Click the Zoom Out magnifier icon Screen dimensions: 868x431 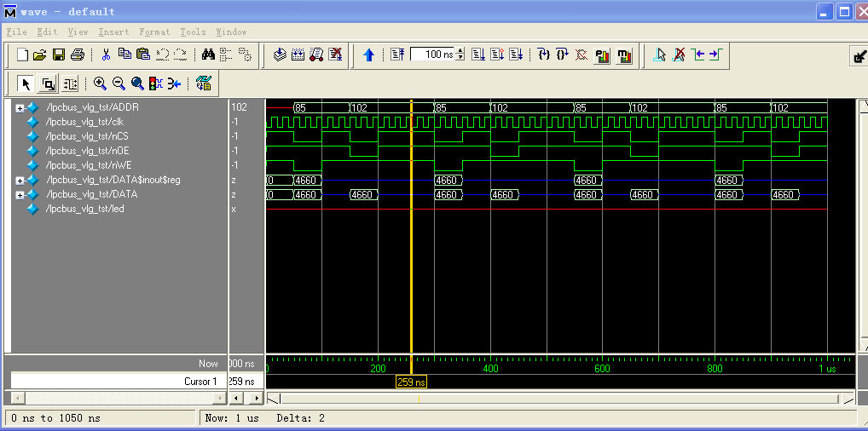point(119,83)
